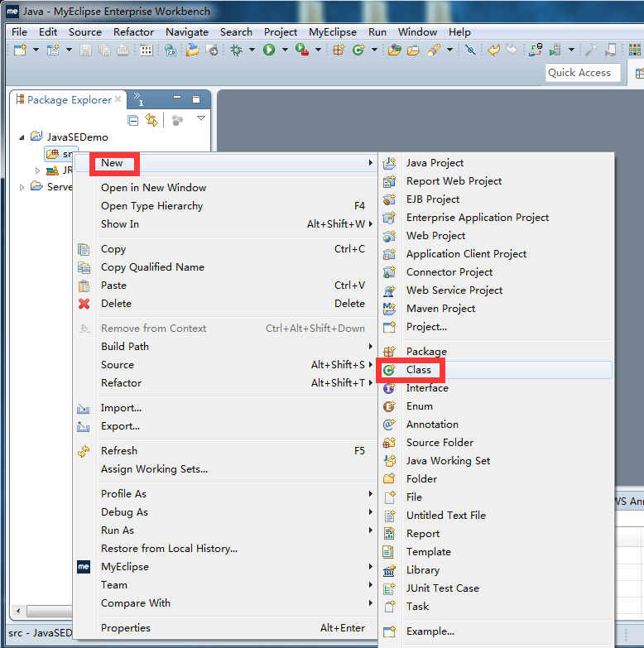Expand the Team submenu
Screen dimensions: 644x648
[x=226, y=585]
